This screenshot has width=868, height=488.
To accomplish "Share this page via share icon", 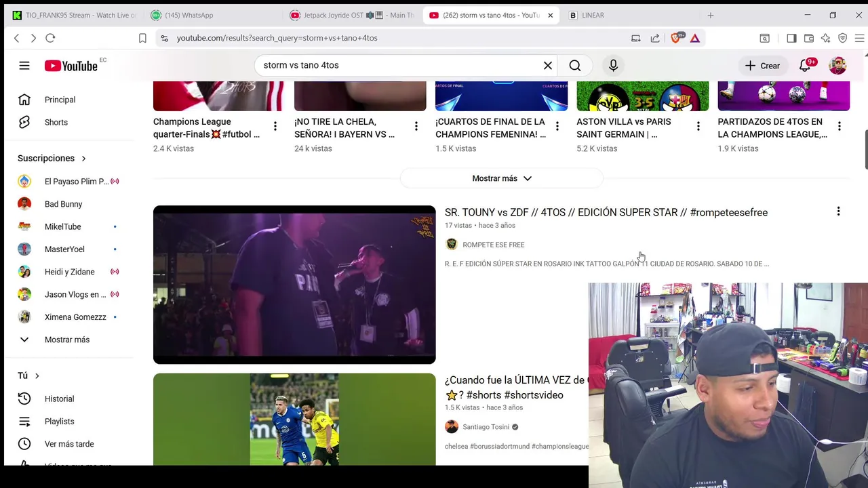I will click(655, 38).
